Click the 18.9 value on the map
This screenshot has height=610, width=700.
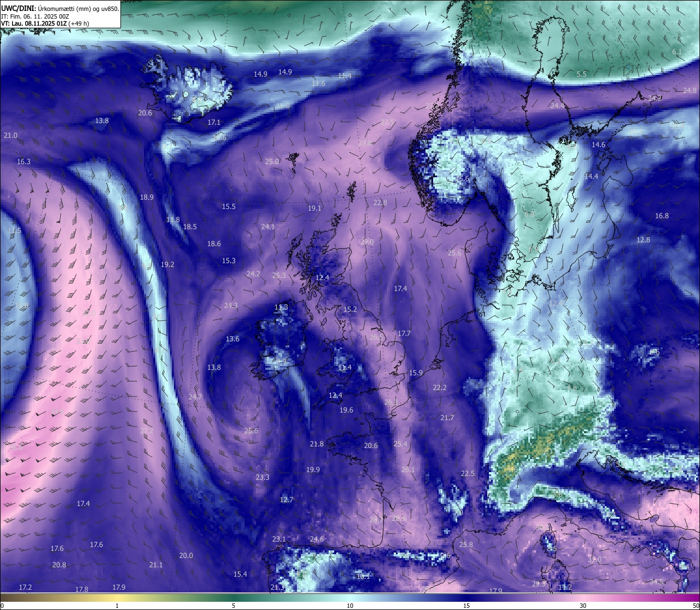click(147, 197)
